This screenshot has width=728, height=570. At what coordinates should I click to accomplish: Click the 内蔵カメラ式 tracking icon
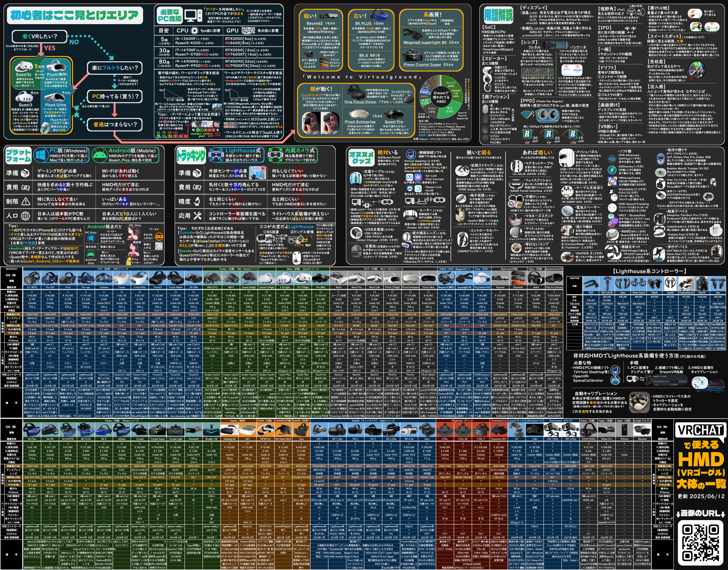tap(275, 155)
